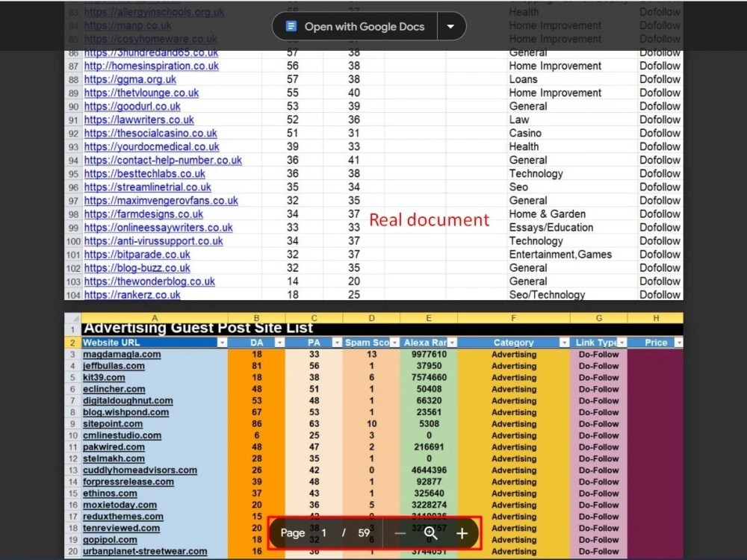The image size is (747, 560).
Task: Zoom out with the minus icon
Action: click(400, 533)
